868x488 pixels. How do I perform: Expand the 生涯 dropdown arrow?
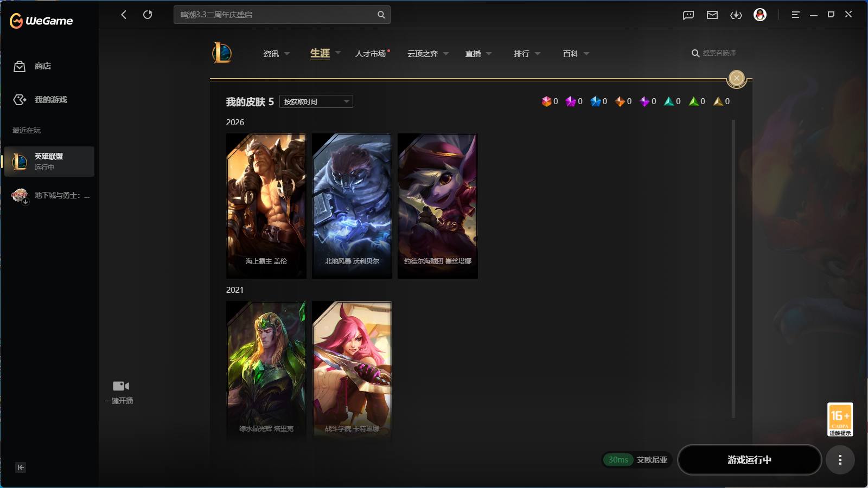338,53
